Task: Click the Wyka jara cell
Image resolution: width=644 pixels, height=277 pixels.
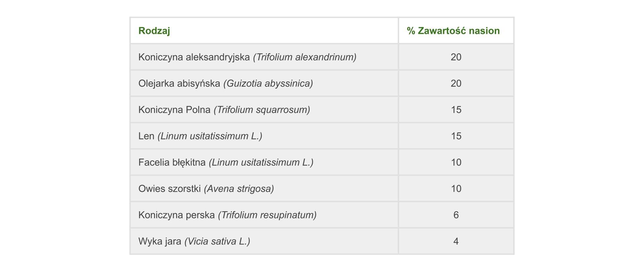Action: [x=264, y=241]
